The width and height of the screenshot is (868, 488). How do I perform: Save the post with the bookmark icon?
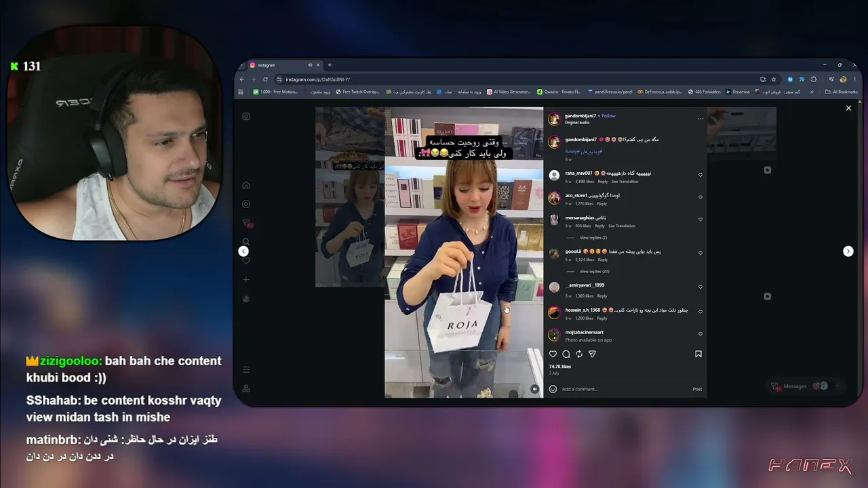point(698,354)
